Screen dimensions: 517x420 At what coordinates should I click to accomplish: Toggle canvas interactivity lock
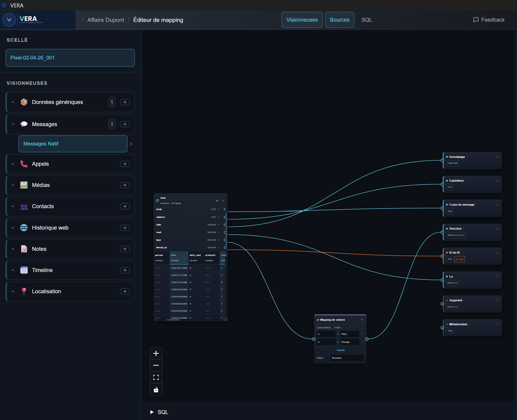click(x=156, y=390)
